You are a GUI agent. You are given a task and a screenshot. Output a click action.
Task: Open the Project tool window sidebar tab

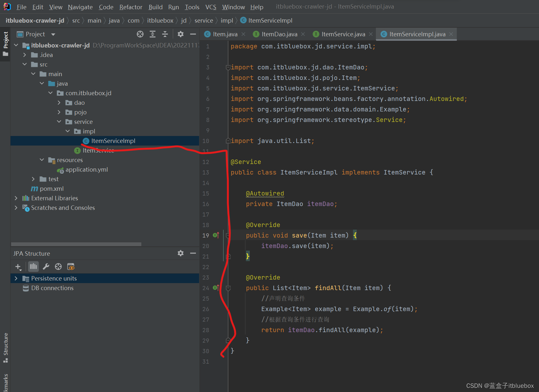(5, 44)
